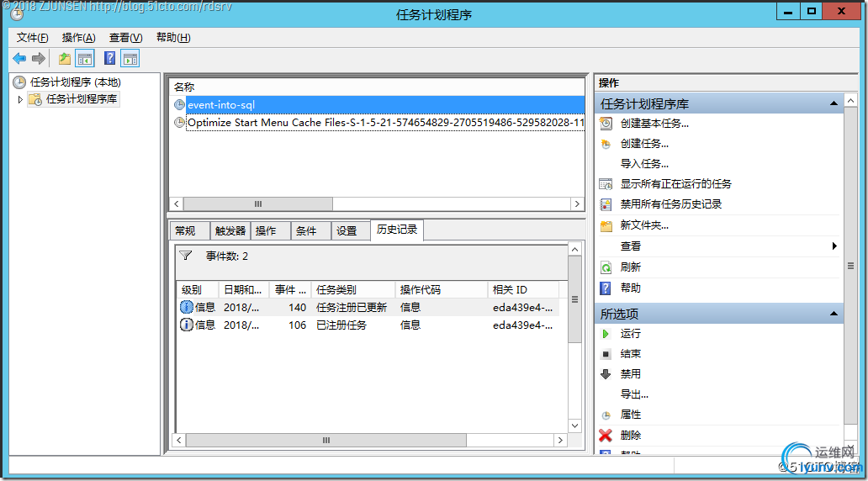Switch to the 条件 tab
The image size is (868, 481).
[311, 230]
